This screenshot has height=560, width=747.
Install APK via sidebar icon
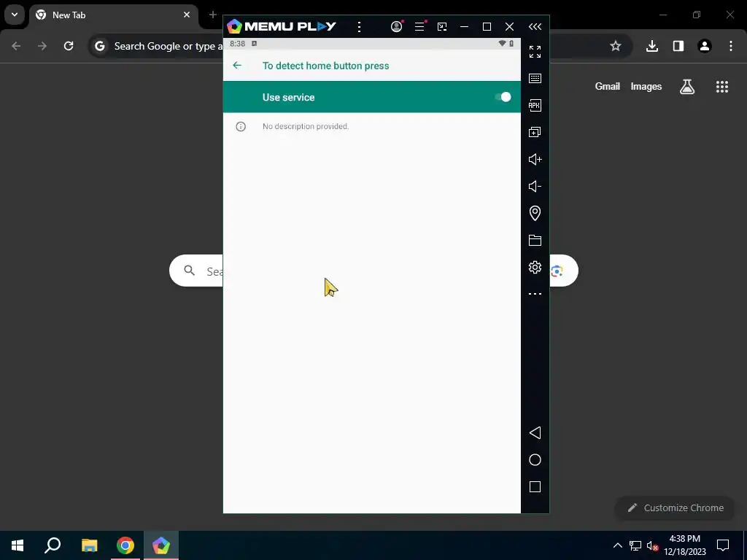[x=535, y=105]
